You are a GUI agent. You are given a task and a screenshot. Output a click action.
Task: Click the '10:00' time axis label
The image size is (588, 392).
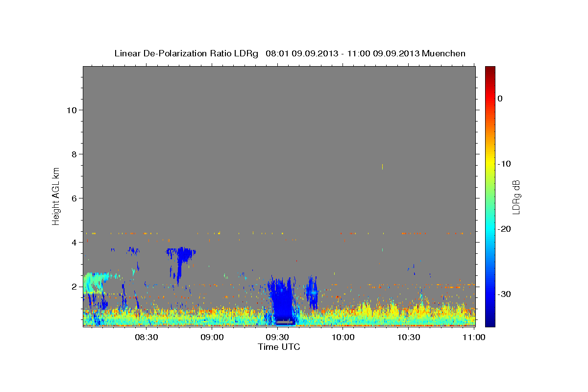343,337
